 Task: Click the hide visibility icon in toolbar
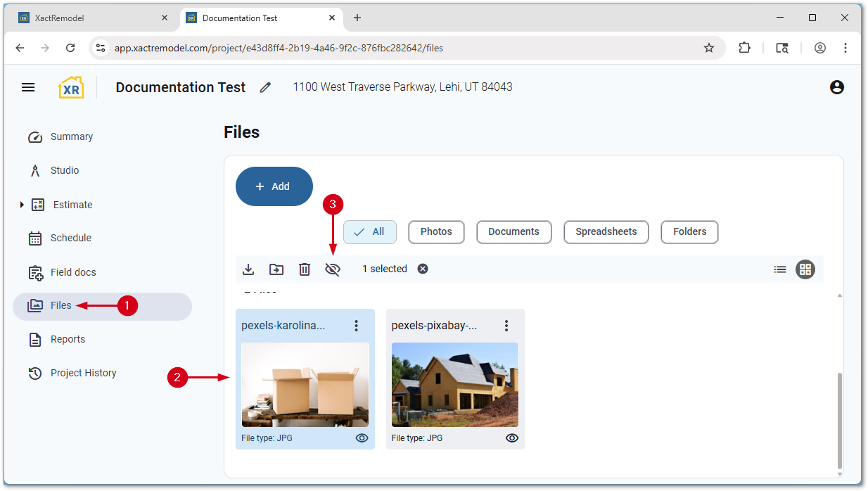click(333, 269)
